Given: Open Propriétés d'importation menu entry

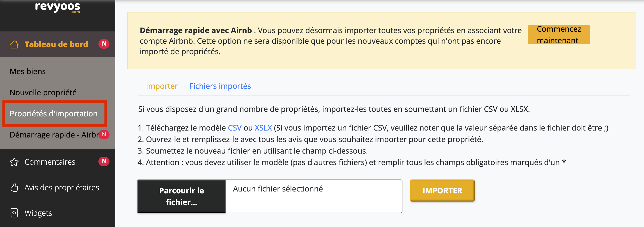Looking at the screenshot, I should (54, 114).
